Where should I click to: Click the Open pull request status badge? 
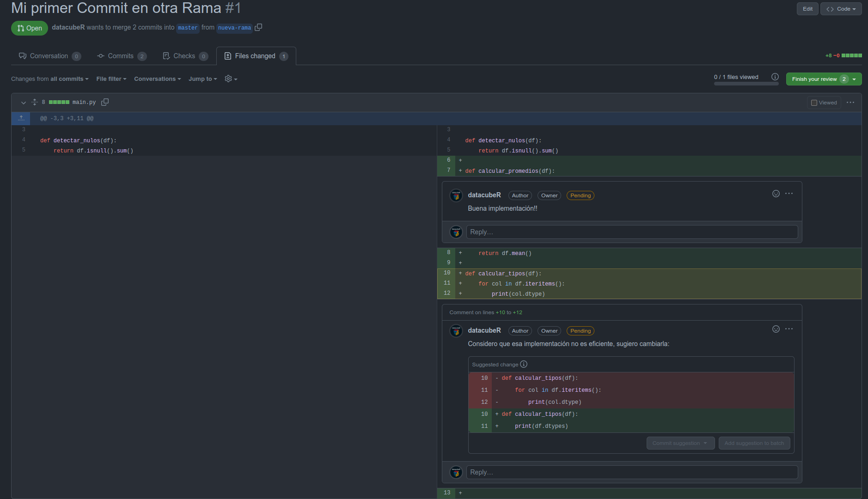30,28
